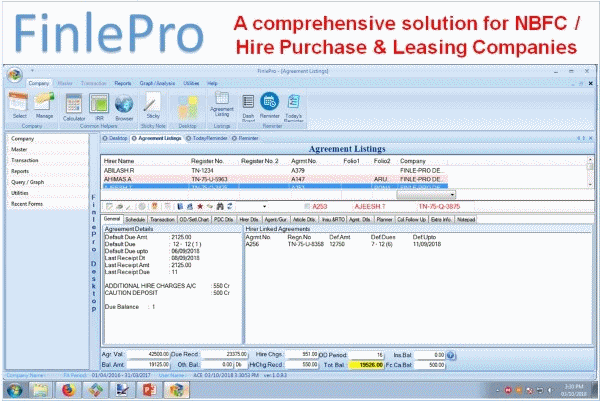This screenshot has width=600, height=401.
Task: Open the OD/Sett.Chart tab
Action: coord(194,220)
